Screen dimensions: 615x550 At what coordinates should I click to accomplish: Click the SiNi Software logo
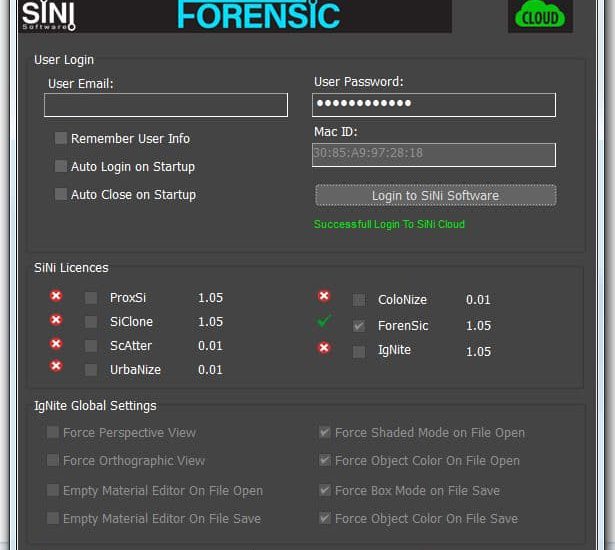48,16
